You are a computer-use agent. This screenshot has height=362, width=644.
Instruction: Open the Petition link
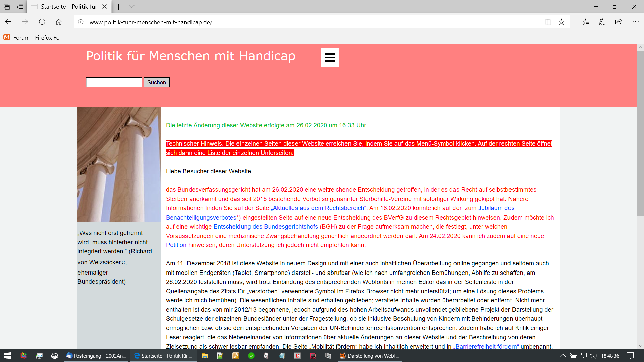pyautogui.click(x=176, y=245)
